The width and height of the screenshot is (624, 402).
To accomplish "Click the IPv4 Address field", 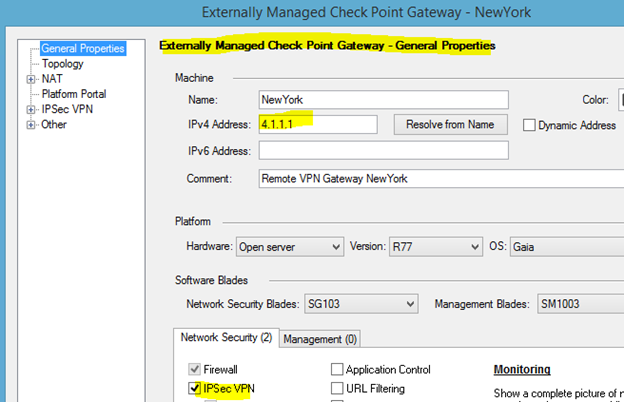I will click(x=318, y=124).
